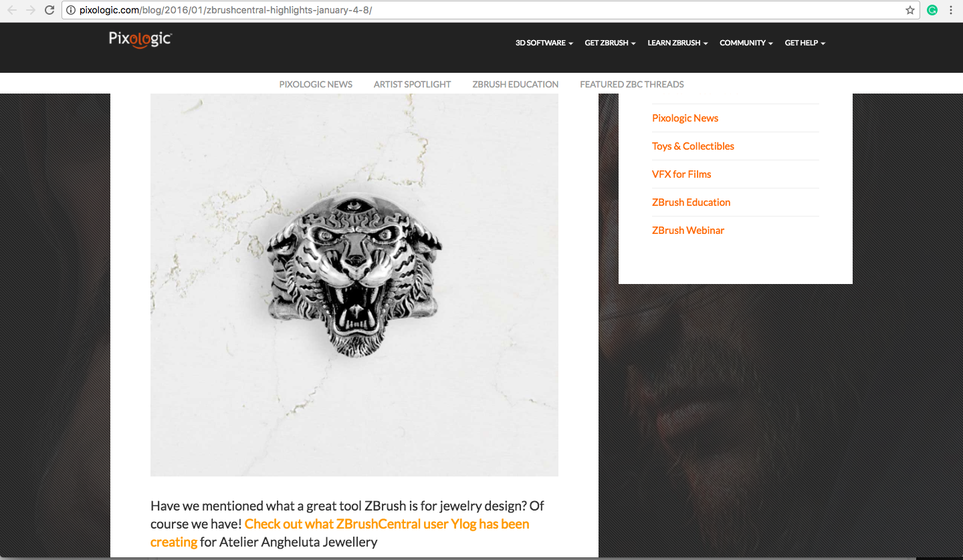
Task: Follow the 'Check out what ZBrushCentral user Ylog' link
Action: click(340, 533)
